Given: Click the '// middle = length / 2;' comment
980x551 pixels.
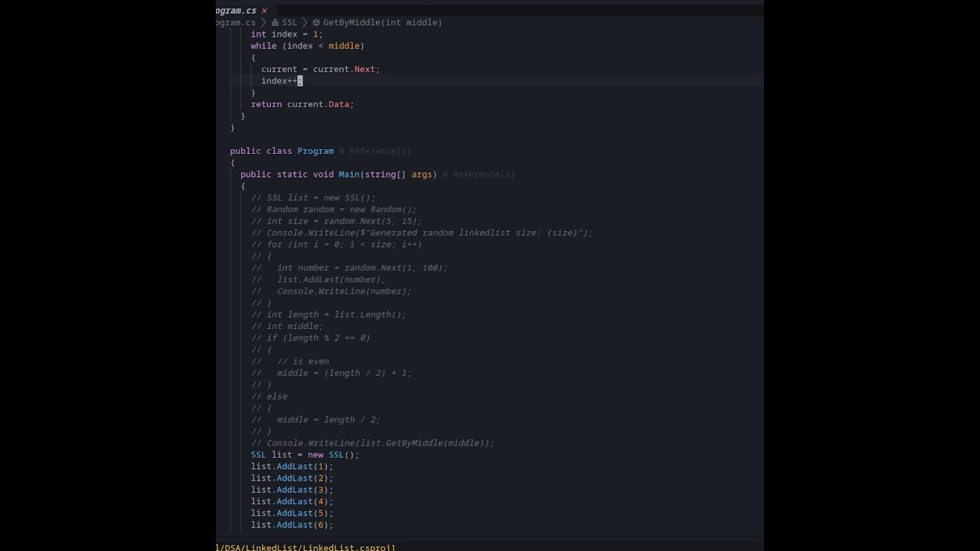Looking at the screenshot, I should click(x=315, y=419).
